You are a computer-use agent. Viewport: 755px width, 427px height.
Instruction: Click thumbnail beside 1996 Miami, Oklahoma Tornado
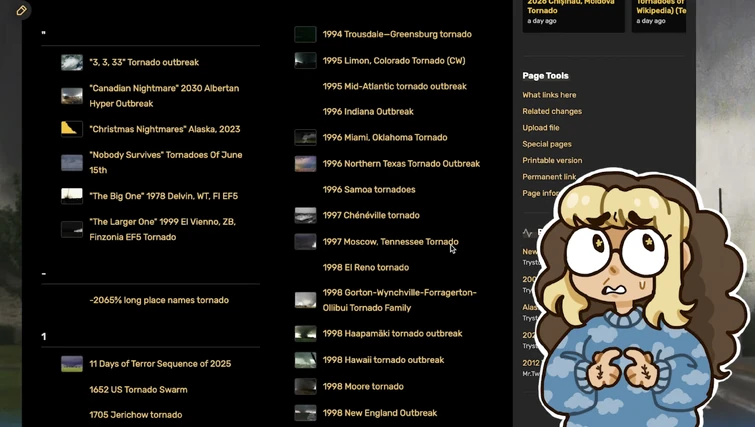(305, 137)
